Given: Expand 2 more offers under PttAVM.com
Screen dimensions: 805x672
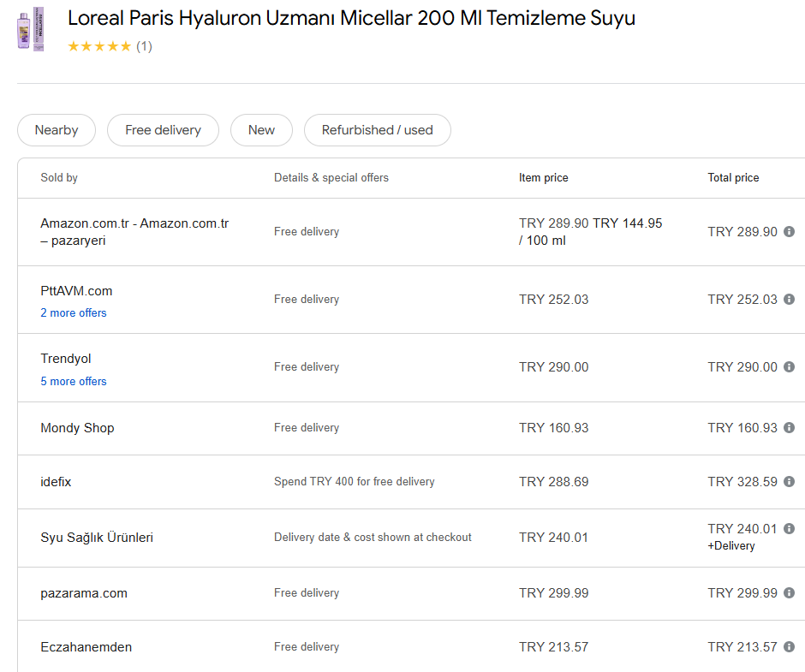Looking at the screenshot, I should pyautogui.click(x=74, y=313).
